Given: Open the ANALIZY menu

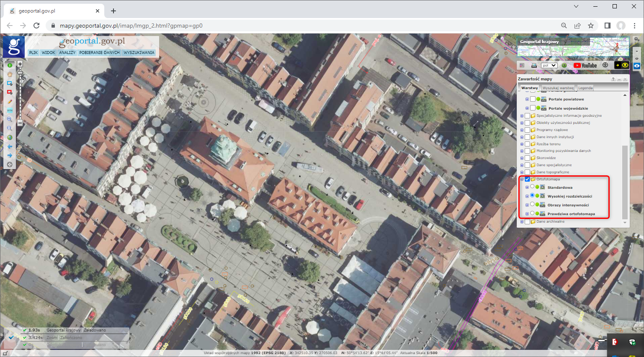Looking at the screenshot, I should (67, 53).
